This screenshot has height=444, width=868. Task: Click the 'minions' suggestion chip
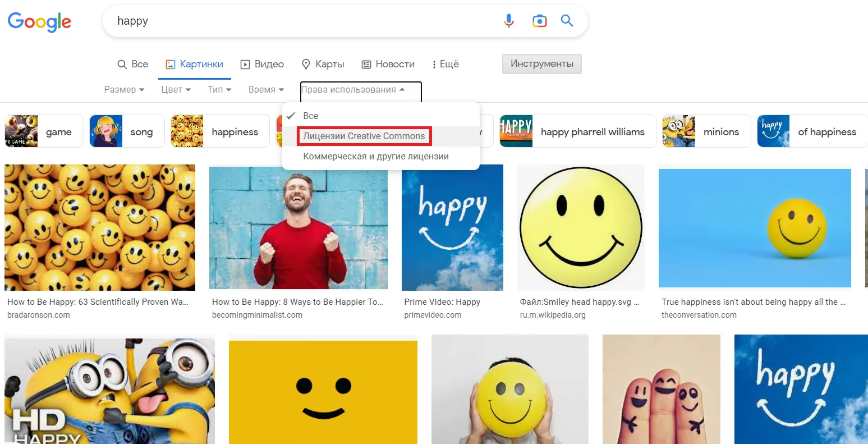[x=706, y=131]
